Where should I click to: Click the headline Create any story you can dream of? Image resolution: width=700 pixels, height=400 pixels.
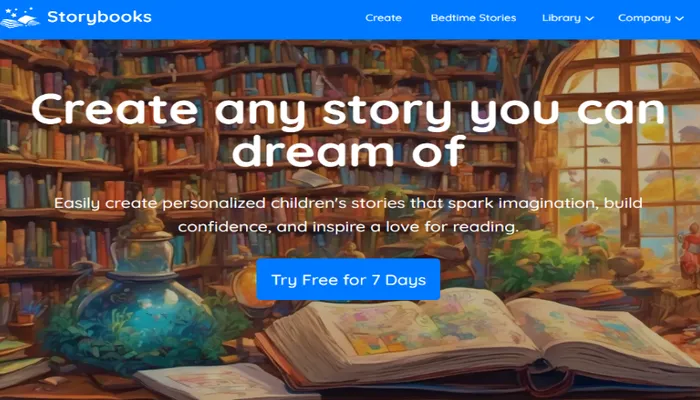pyautogui.click(x=348, y=130)
